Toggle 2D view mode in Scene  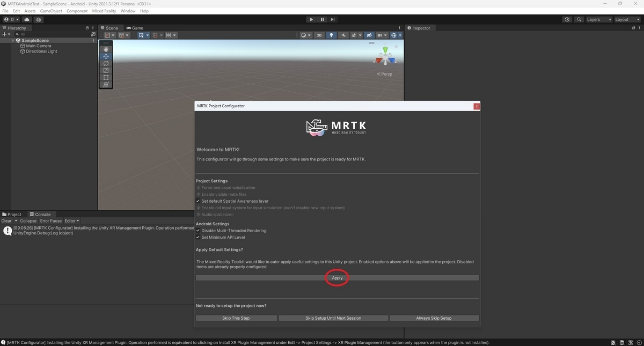pyautogui.click(x=319, y=35)
